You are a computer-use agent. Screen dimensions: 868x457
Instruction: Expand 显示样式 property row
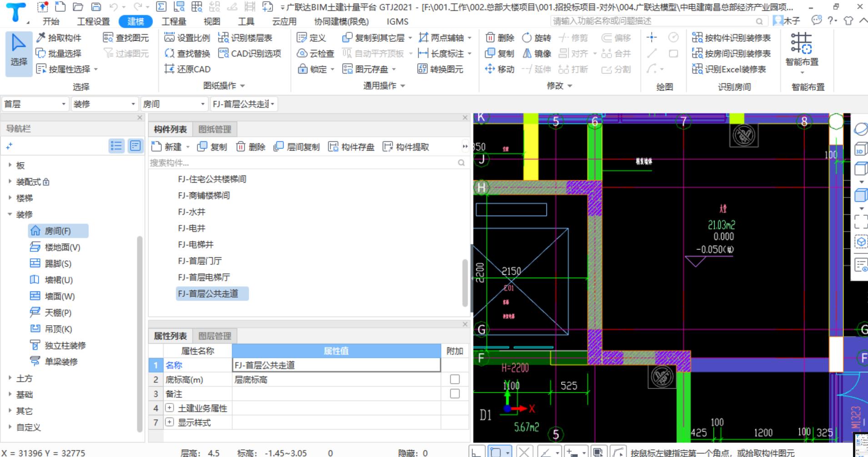pos(170,422)
